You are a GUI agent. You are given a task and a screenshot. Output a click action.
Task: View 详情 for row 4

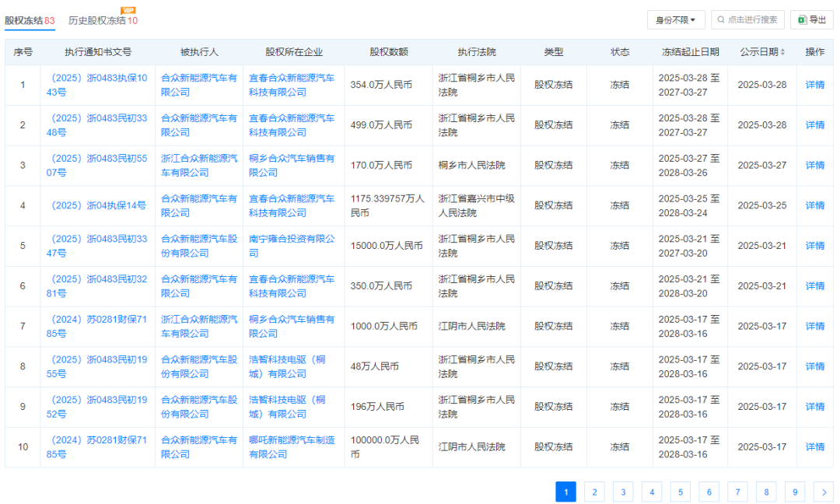(x=815, y=205)
